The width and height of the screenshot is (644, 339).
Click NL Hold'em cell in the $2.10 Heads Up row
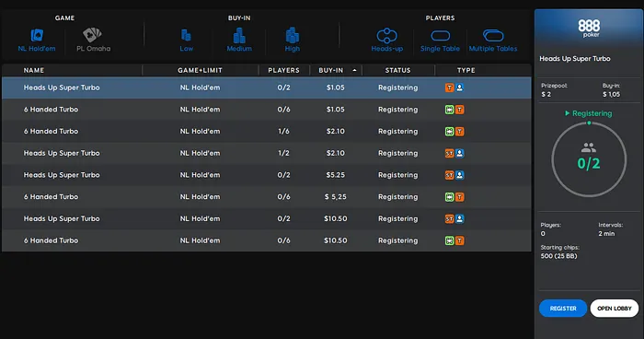(200, 153)
